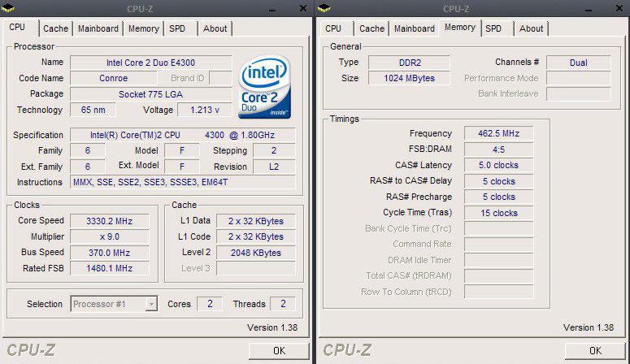This screenshot has width=630, height=364.
Task: Click Level 2 cache value 2048 KBytes
Action: pos(256,253)
